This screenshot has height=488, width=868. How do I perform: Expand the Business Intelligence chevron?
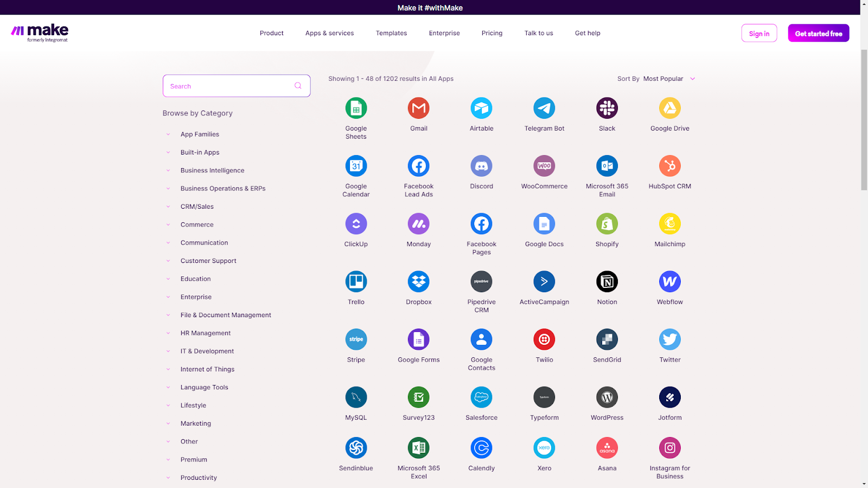168,170
